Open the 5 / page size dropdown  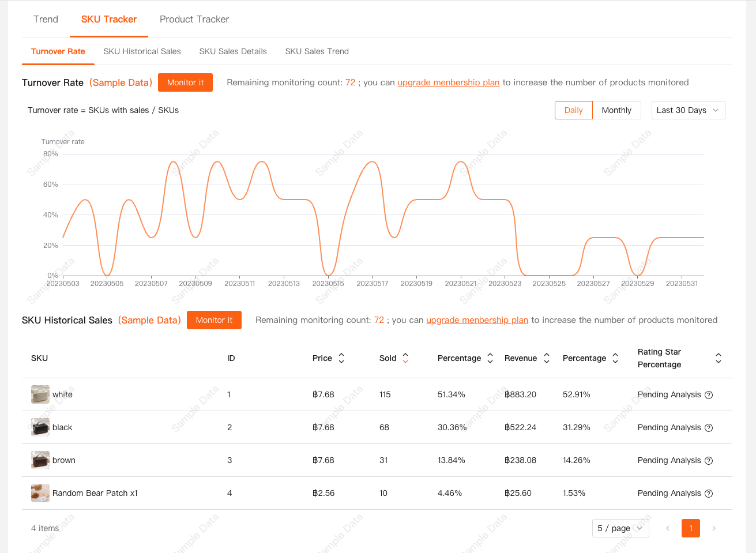pos(620,528)
